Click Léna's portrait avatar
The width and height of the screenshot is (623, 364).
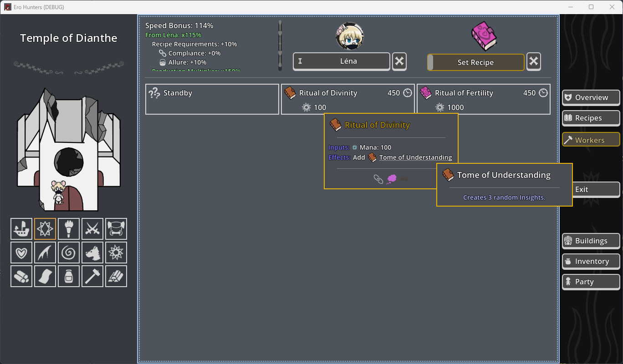click(x=350, y=36)
